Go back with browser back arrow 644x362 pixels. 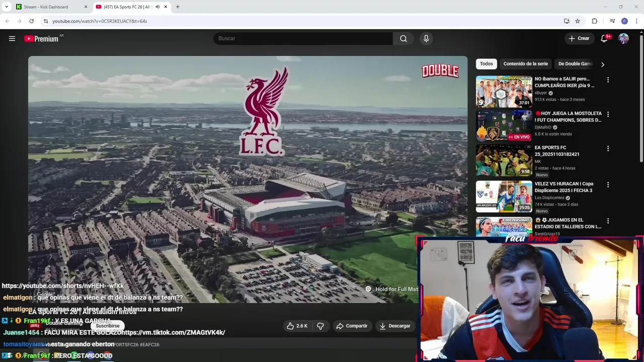click(x=7, y=21)
